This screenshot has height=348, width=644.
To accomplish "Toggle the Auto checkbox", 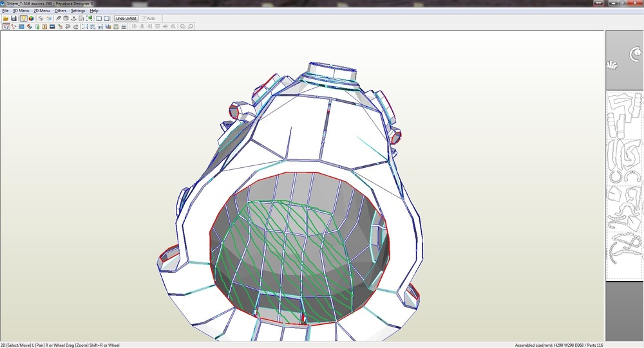I will coord(144,19).
